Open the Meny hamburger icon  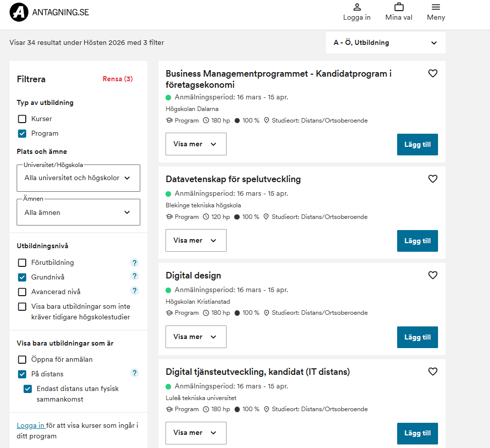click(x=436, y=8)
